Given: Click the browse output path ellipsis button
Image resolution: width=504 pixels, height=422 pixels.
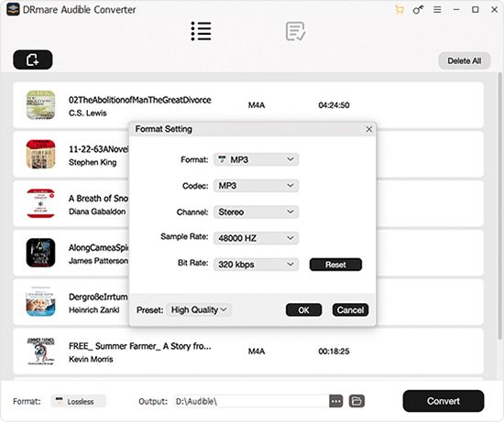Looking at the screenshot, I should (x=336, y=401).
